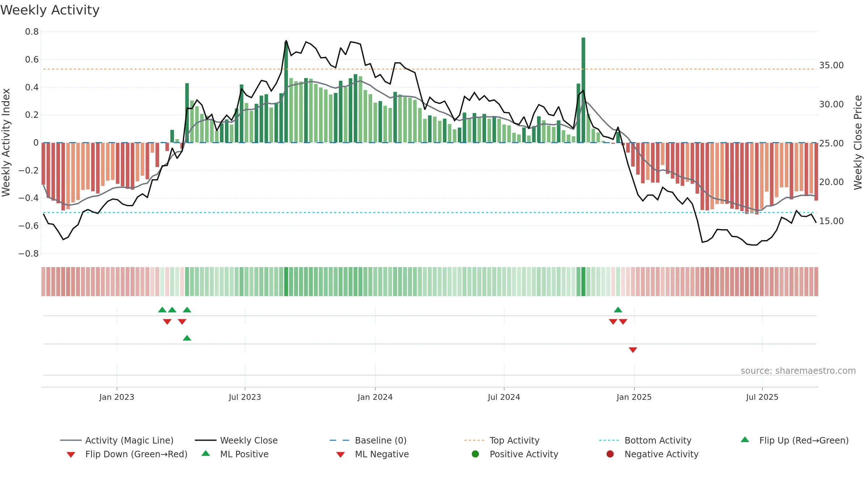Toggle the Flip Up (Red→Green) legend entry
This screenshot has width=868, height=488.
pyautogui.click(x=795, y=440)
